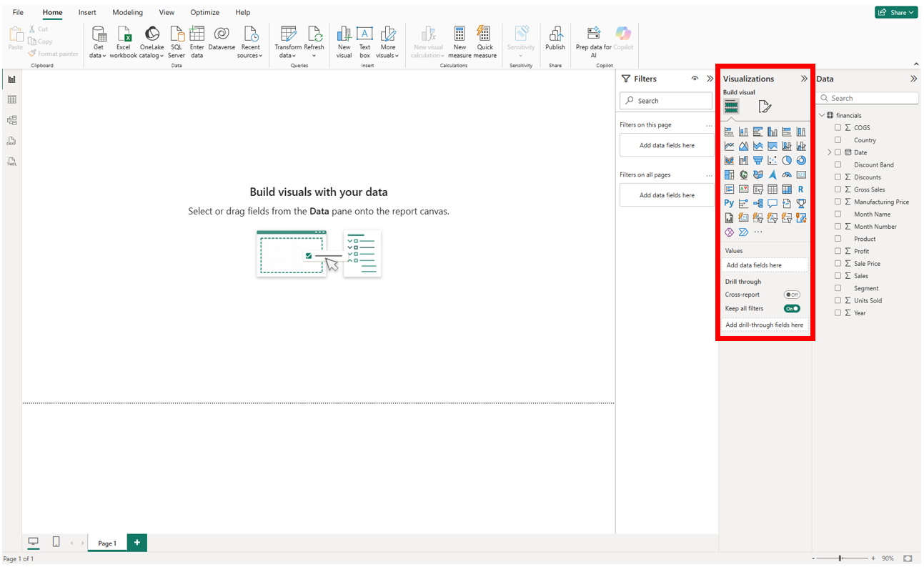Collapse the Data pane
The height and width of the screenshot is (567, 924).
(913, 79)
